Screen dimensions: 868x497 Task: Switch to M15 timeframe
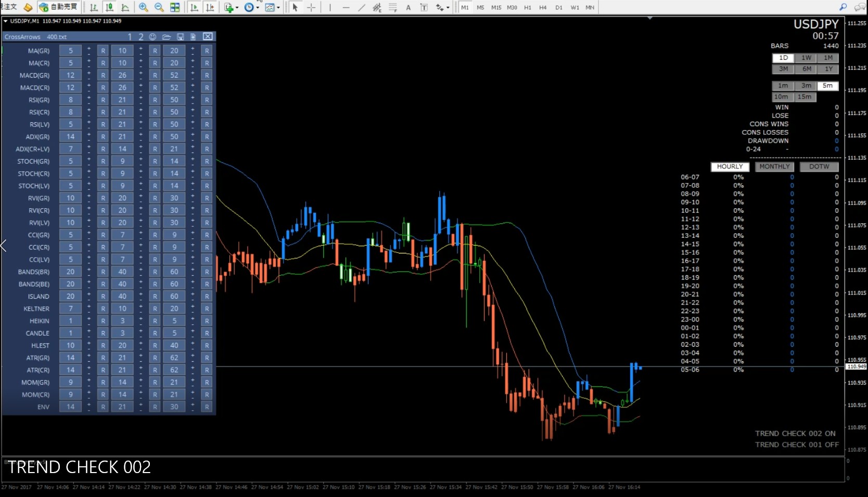click(x=496, y=7)
